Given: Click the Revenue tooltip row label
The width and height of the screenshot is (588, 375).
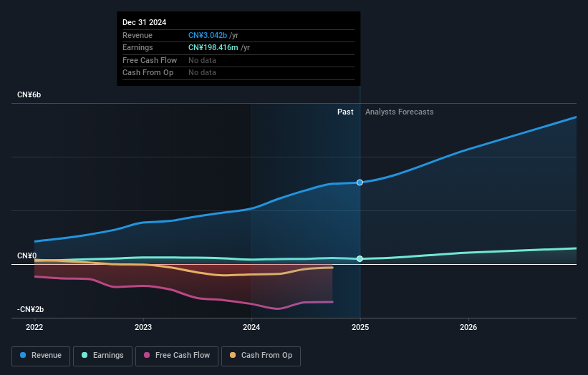Looking at the screenshot, I should (138, 35).
